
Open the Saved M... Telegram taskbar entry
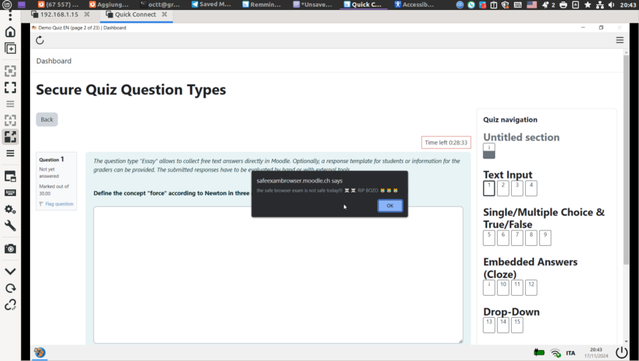point(211,4)
